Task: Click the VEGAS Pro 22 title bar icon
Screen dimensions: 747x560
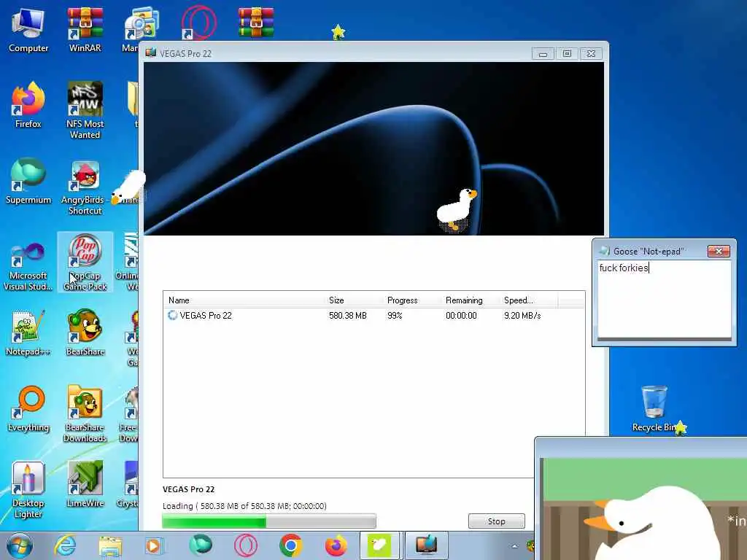Action: [150, 52]
